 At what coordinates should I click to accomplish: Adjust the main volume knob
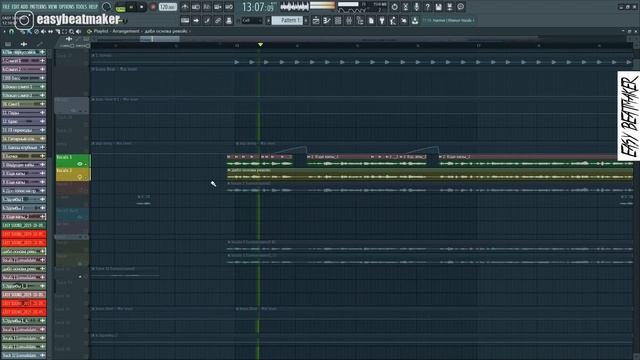point(107,7)
